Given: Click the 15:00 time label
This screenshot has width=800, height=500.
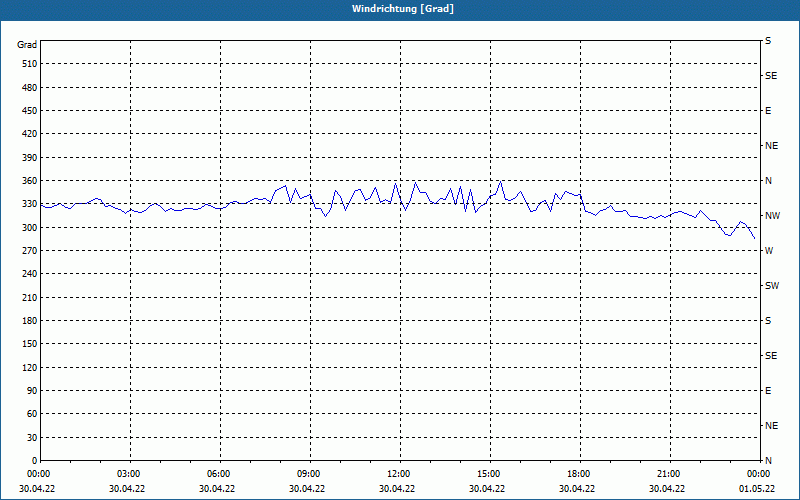Looking at the screenshot, I should pyautogui.click(x=489, y=474).
